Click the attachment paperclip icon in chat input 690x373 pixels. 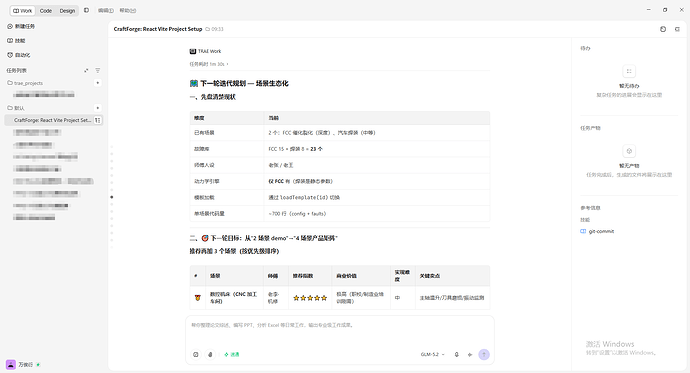pyautogui.click(x=210, y=355)
